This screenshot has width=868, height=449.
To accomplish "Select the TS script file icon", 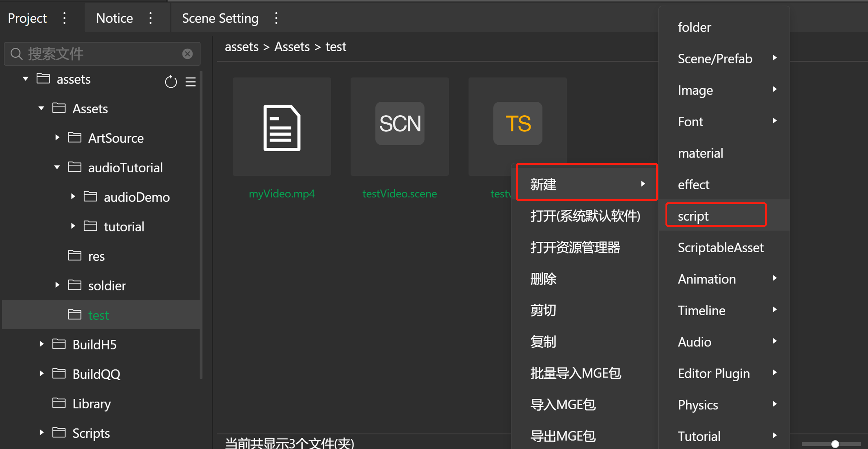I will coord(518,124).
